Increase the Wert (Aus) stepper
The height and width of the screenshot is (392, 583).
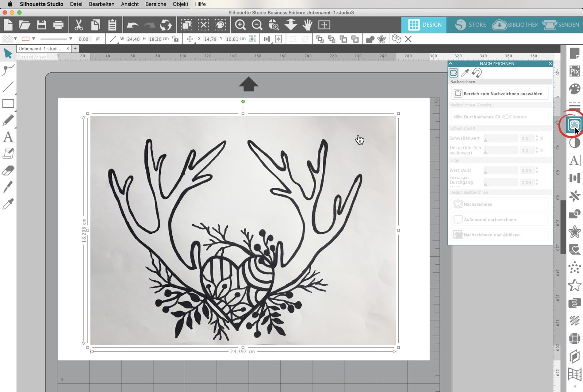click(537, 169)
